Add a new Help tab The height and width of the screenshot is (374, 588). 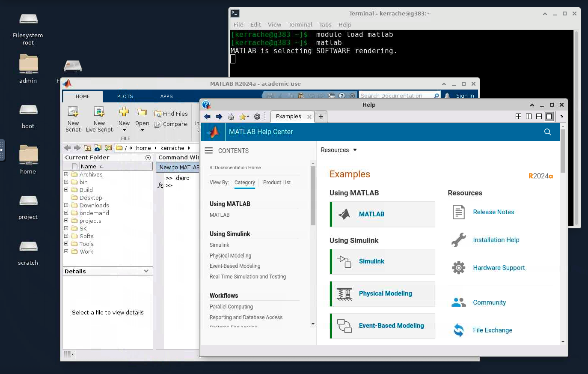(x=321, y=117)
